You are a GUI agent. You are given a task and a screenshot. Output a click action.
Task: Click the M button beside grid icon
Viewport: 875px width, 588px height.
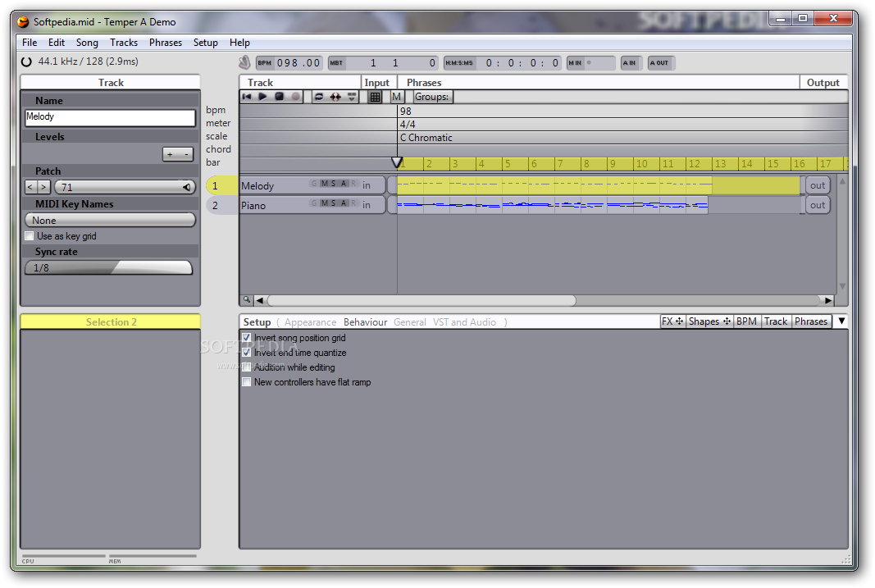pyautogui.click(x=396, y=97)
